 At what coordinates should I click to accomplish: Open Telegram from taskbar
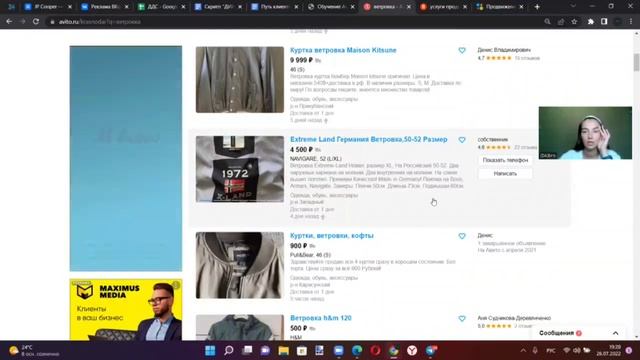pos(431,351)
